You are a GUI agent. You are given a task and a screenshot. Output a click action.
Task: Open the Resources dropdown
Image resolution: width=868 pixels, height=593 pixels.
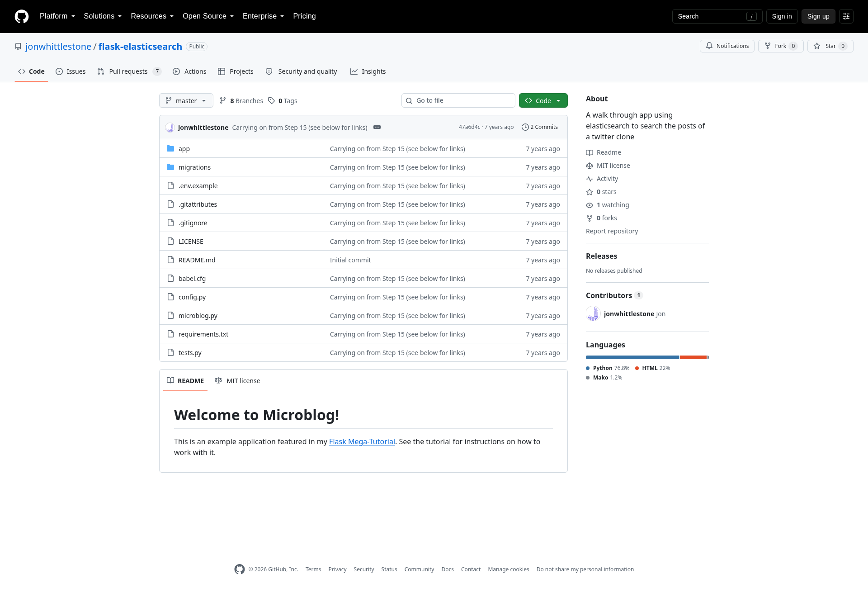152,16
